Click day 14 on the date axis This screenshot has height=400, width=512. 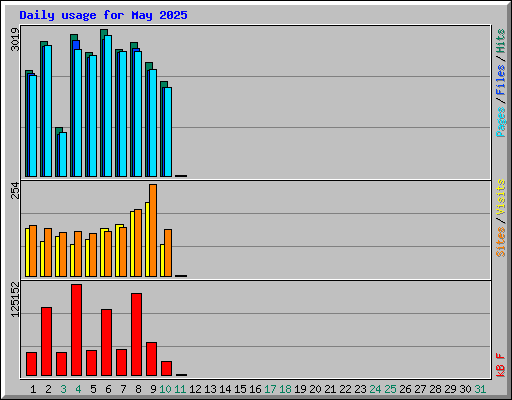225,389
